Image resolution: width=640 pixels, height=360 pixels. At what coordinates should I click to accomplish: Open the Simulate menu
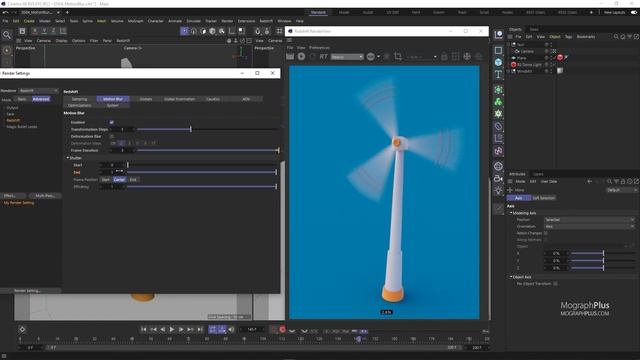[x=193, y=21]
